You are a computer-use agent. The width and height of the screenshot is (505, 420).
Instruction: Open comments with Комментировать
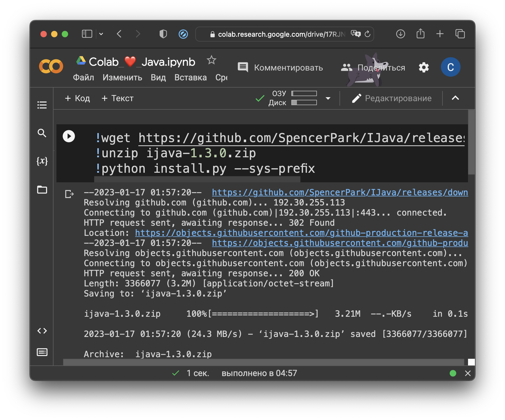[x=280, y=68]
